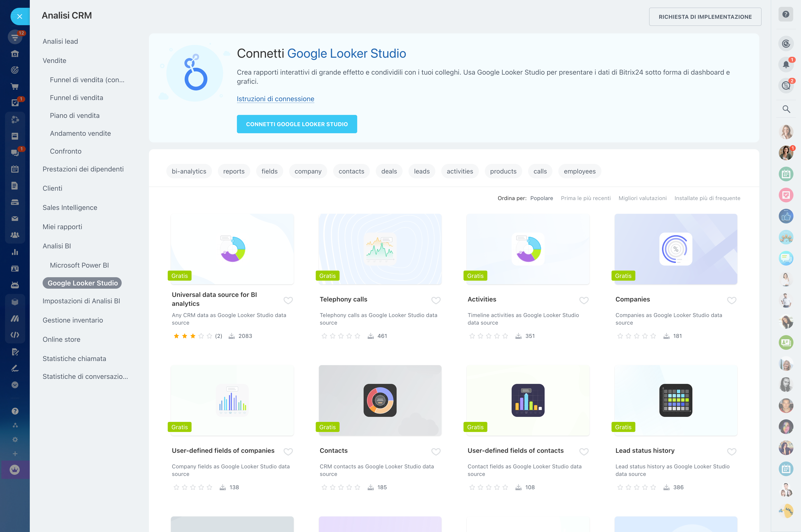The image size is (801, 532).
Task: Open the online store cart icon in sidebar
Action: pyautogui.click(x=15, y=87)
